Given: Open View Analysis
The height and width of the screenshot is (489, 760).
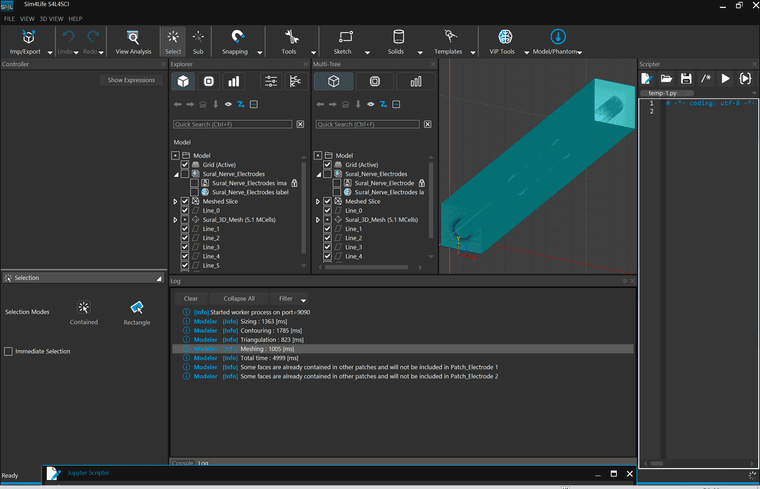Looking at the screenshot, I should [133, 42].
